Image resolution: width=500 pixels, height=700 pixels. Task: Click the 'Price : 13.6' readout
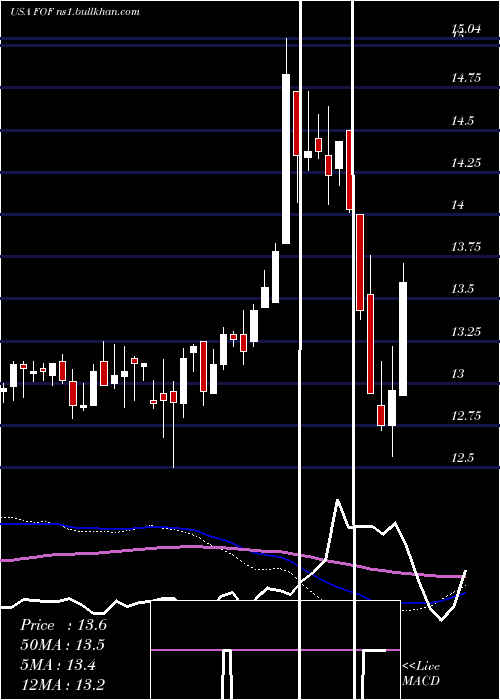[63, 625]
